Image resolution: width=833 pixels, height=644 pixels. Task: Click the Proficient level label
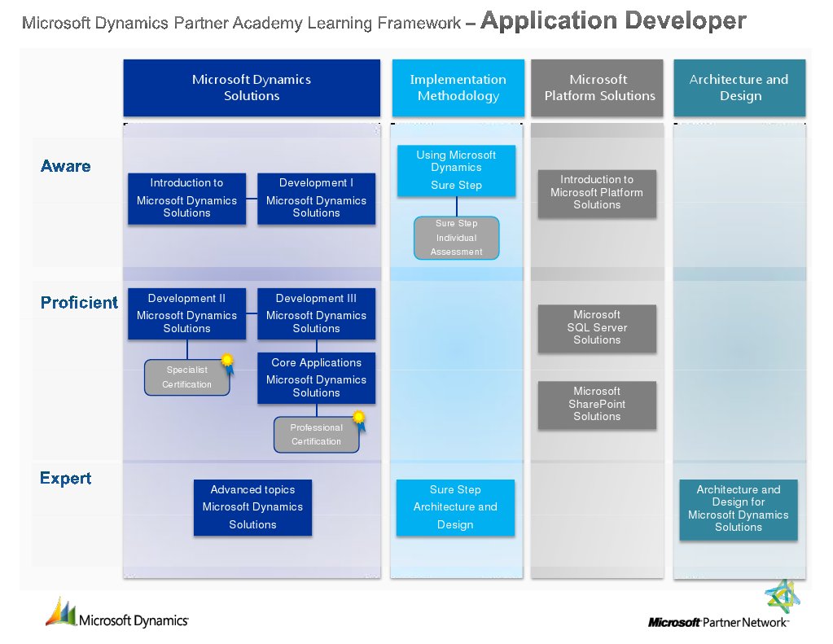tap(79, 302)
